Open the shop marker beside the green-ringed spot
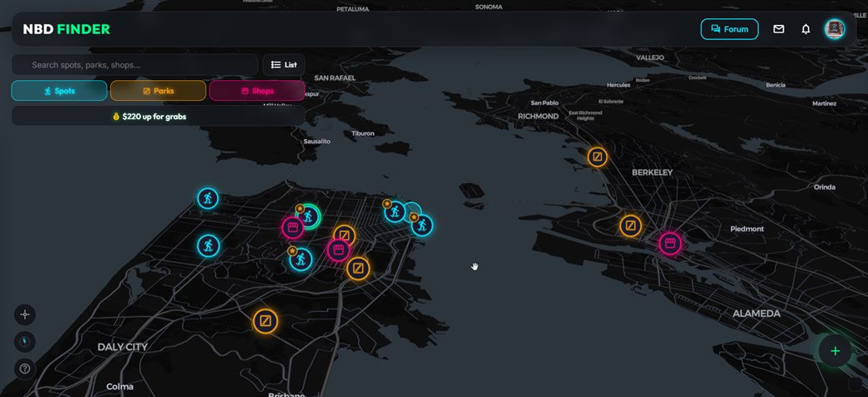The image size is (868, 397). pos(293,227)
